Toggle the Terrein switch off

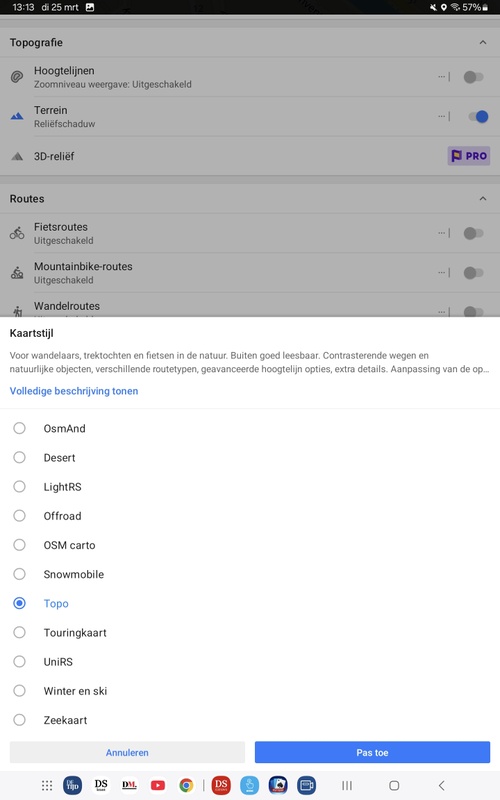pos(477,116)
